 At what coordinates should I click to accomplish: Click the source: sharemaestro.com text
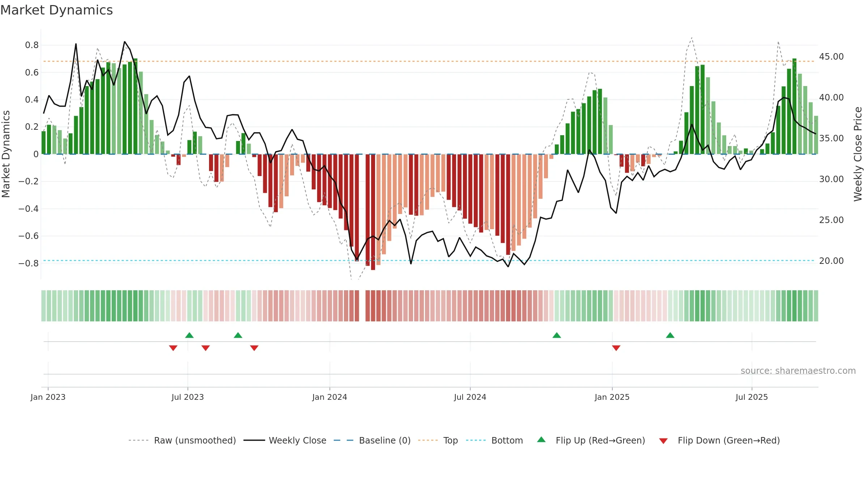(798, 371)
